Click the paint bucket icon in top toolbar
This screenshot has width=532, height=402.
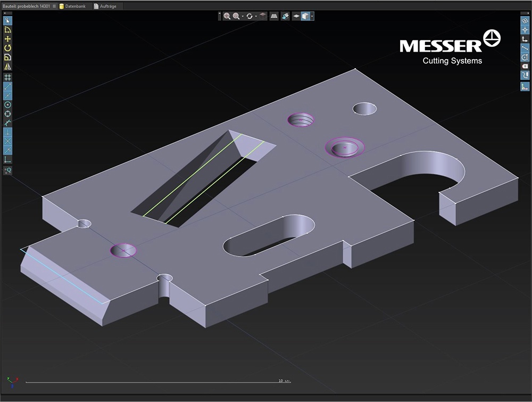286,17
